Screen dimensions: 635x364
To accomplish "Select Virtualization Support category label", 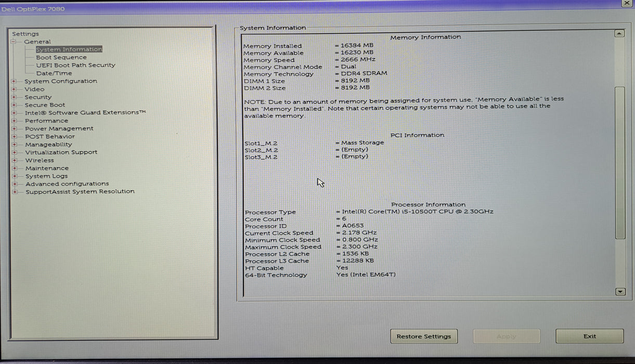I will tap(61, 152).
